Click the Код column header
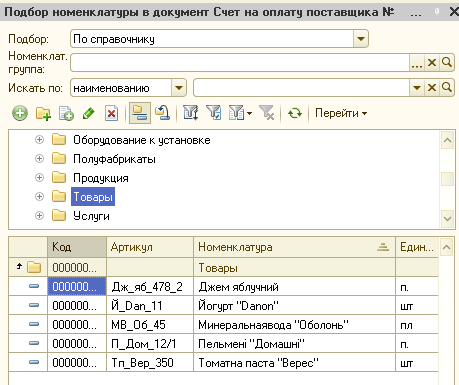This screenshot has width=459, height=385. pyautogui.click(x=77, y=247)
